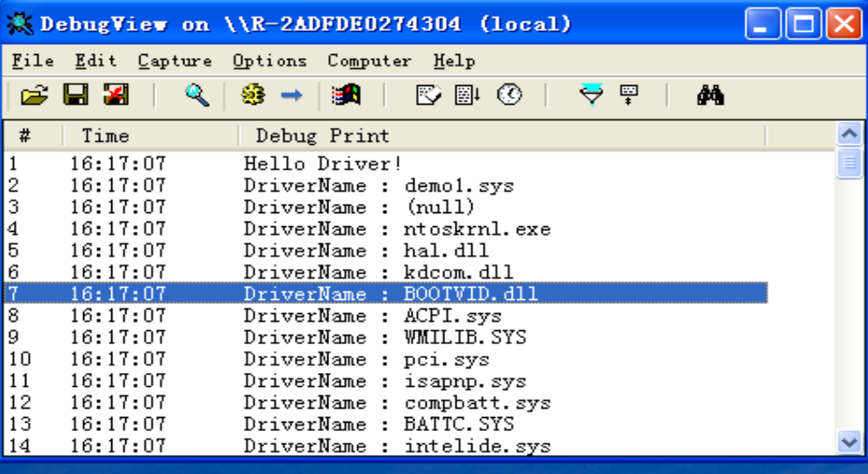Select the BATTC.SYS row
This screenshot has width=868, height=474.
[386, 424]
